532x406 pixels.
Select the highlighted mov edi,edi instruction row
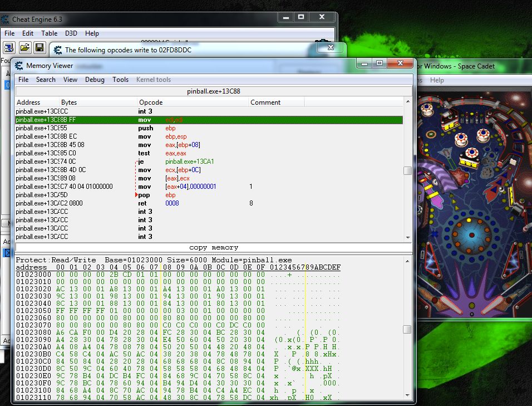(x=209, y=120)
